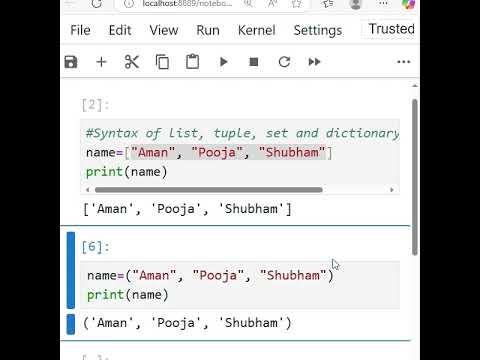Copy the selected cell
This screenshot has width=480, height=360.
pyautogui.click(x=162, y=62)
